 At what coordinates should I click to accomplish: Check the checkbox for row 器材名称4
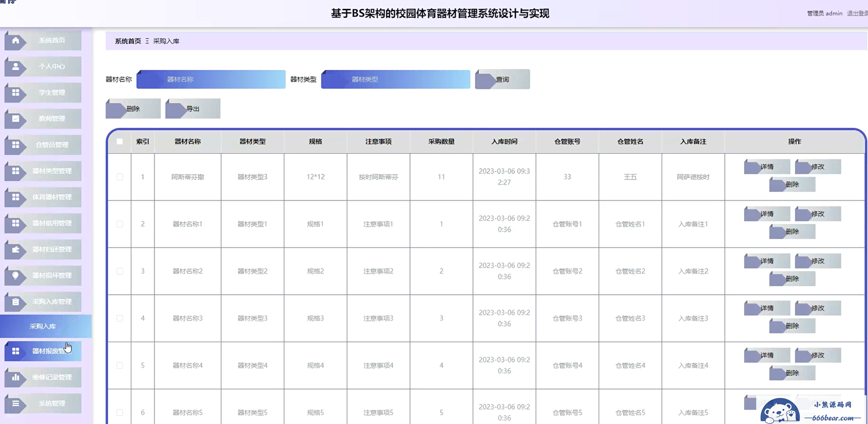[120, 365]
